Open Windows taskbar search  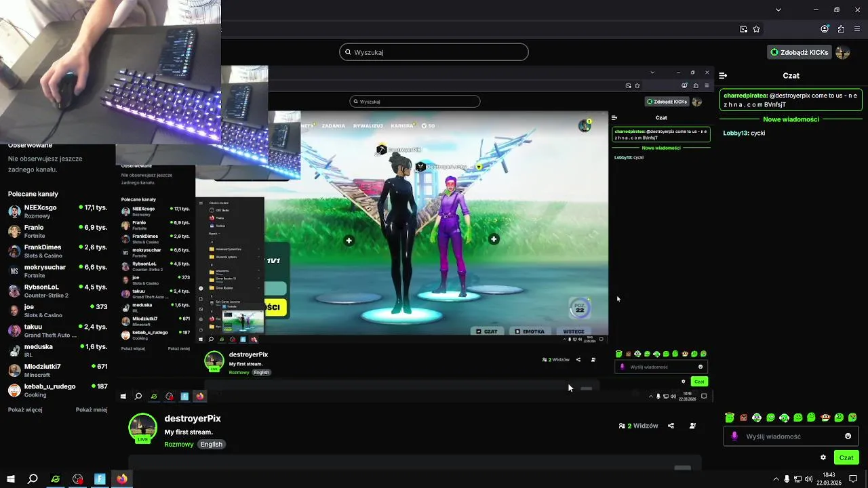(x=33, y=479)
